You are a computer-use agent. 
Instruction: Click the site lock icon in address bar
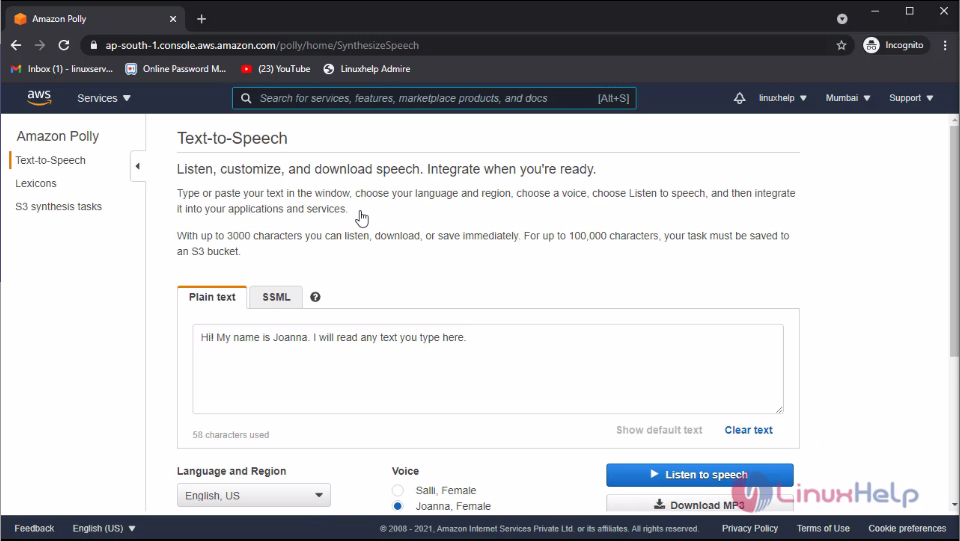pos(94,45)
